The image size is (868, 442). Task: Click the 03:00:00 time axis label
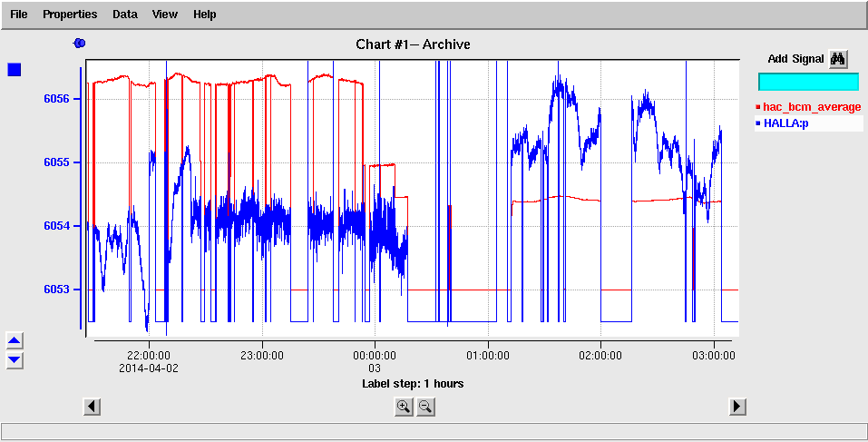click(714, 356)
